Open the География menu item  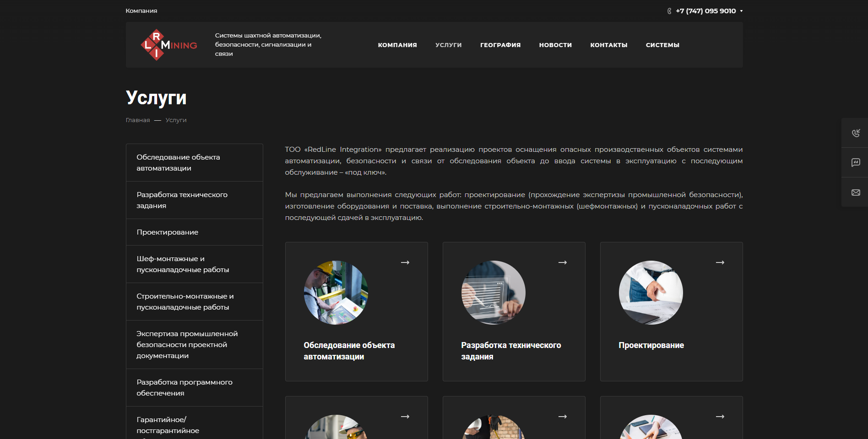(x=500, y=45)
